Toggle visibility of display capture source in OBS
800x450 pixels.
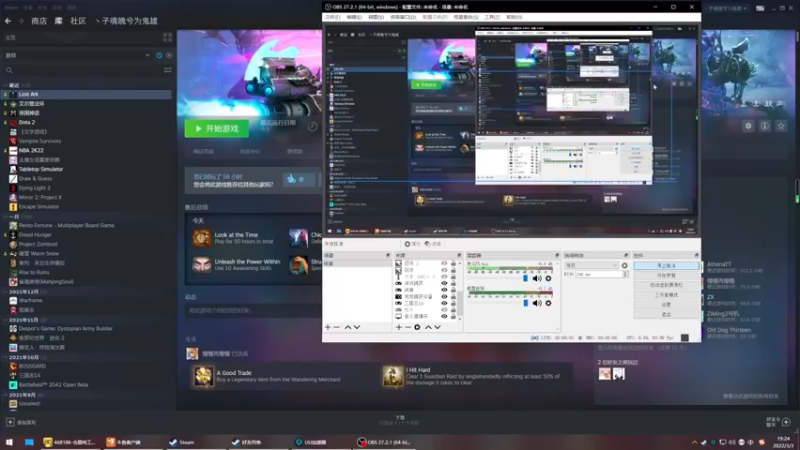(444, 316)
